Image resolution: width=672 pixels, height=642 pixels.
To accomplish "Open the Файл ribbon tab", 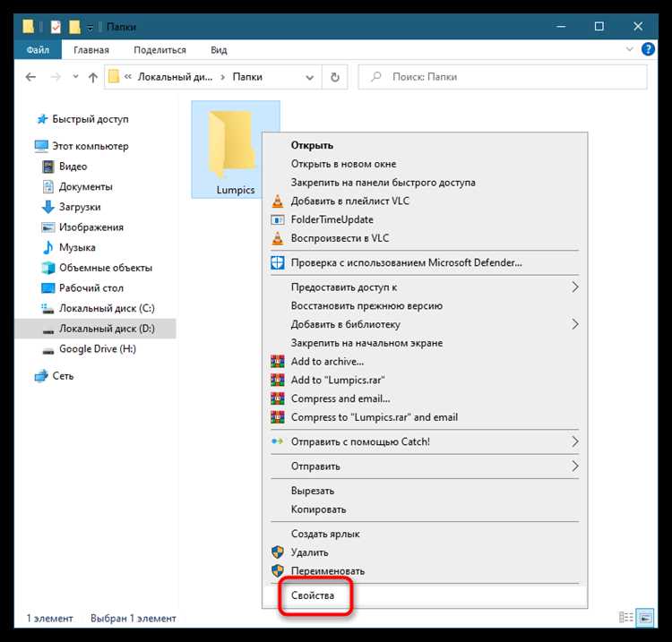I will point(38,50).
